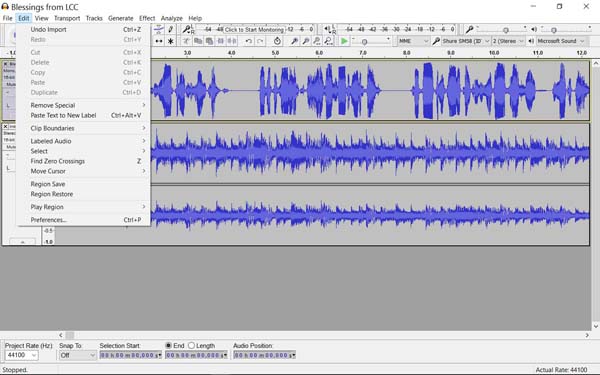Click the recording meter microphone icon
This screenshot has width=600, height=375.
[x=187, y=29]
